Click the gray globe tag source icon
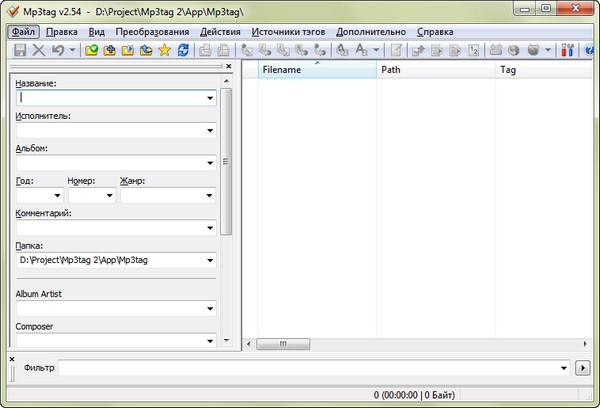600x408 pixels. pos(514,50)
